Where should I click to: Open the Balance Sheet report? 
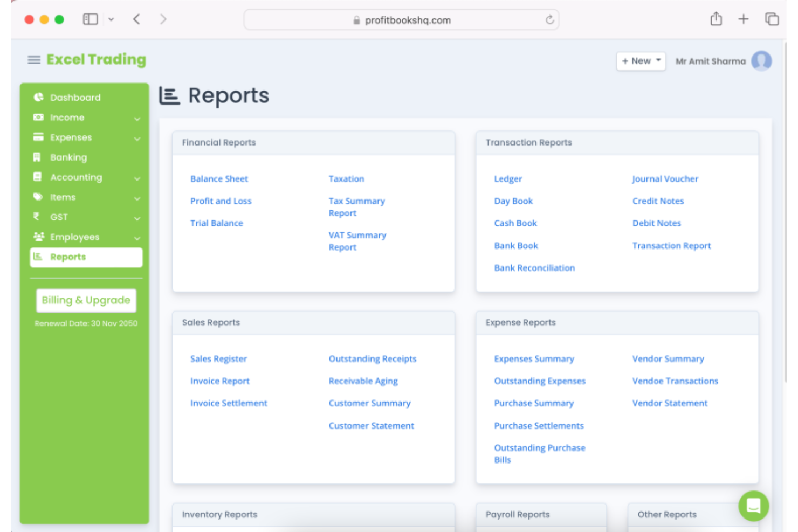(219, 178)
